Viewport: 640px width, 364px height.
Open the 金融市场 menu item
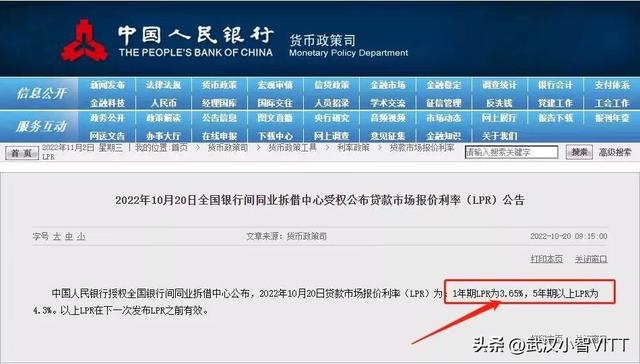[x=388, y=85]
